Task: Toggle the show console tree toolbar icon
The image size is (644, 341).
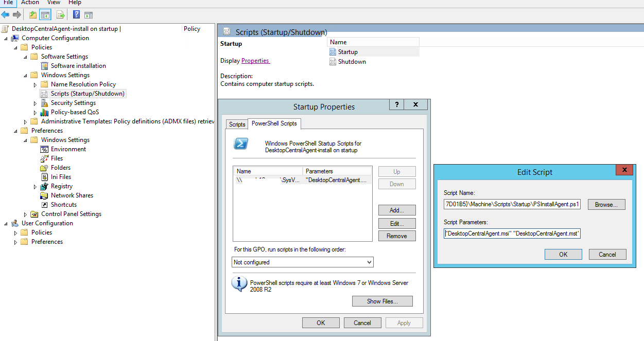Action: point(44,14)
